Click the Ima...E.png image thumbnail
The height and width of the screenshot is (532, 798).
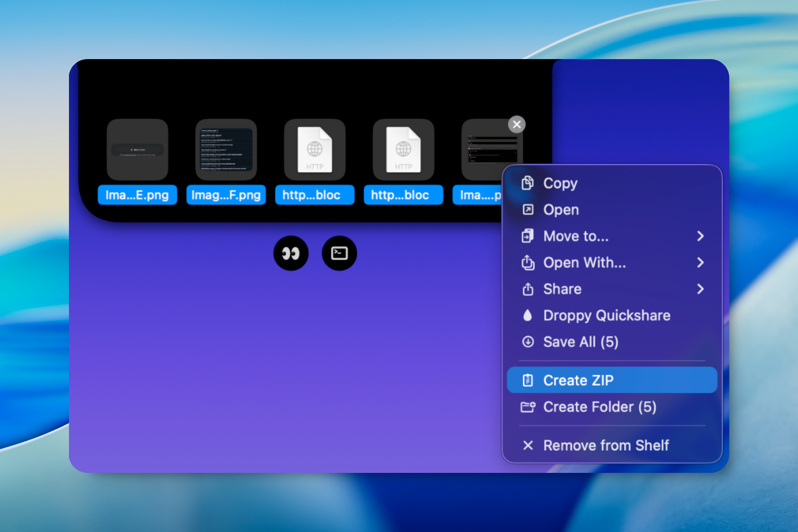137,150
